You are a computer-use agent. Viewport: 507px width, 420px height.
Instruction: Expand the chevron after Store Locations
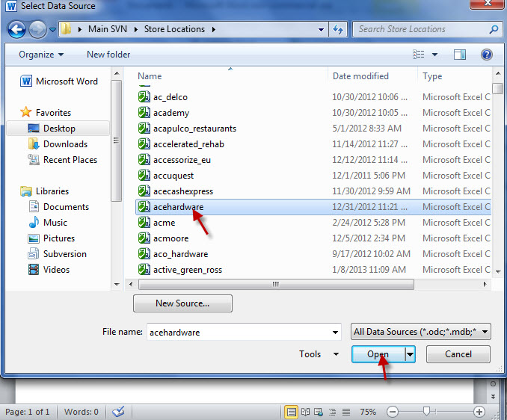point(214,29)
